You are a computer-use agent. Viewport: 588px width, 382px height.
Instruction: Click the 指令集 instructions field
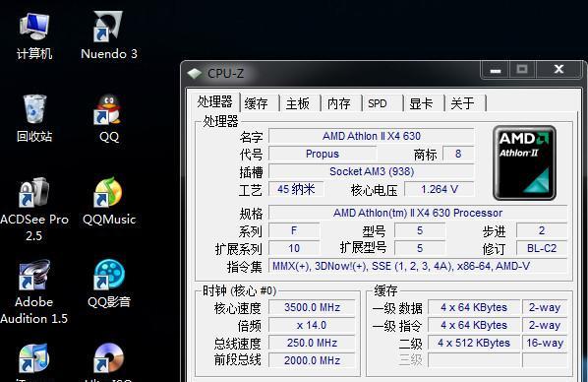(x=418, y=266)
